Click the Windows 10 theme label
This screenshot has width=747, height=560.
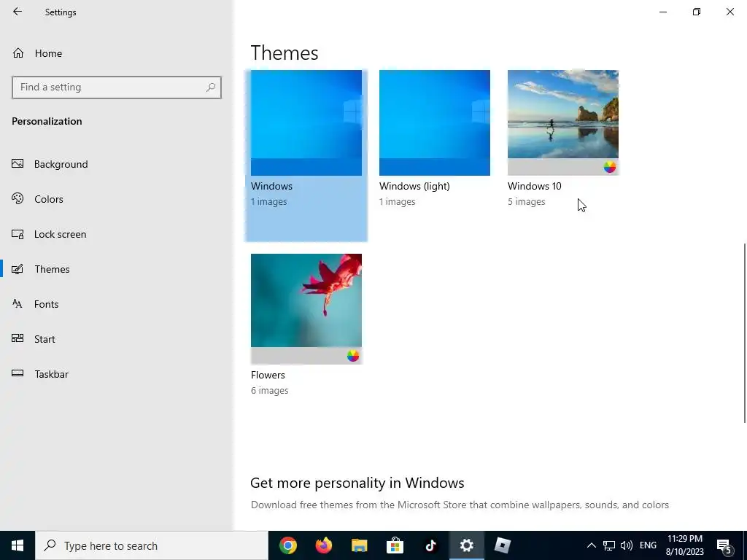(535, 186)
